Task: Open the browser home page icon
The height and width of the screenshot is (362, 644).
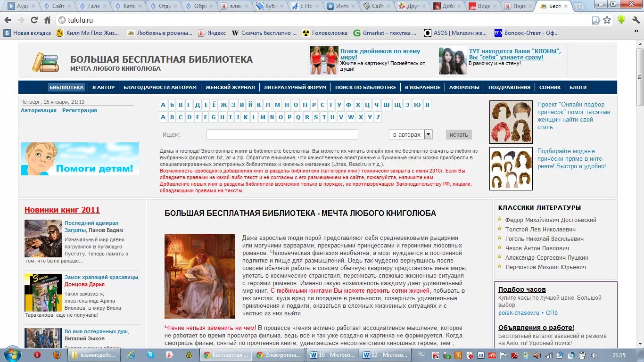Action: click(x=47, y=20)
